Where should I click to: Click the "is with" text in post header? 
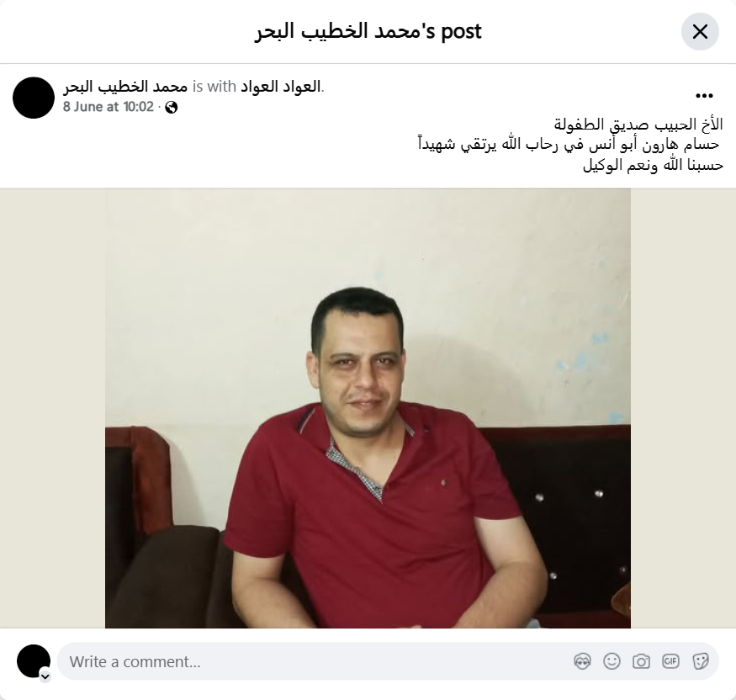(214, 87)
